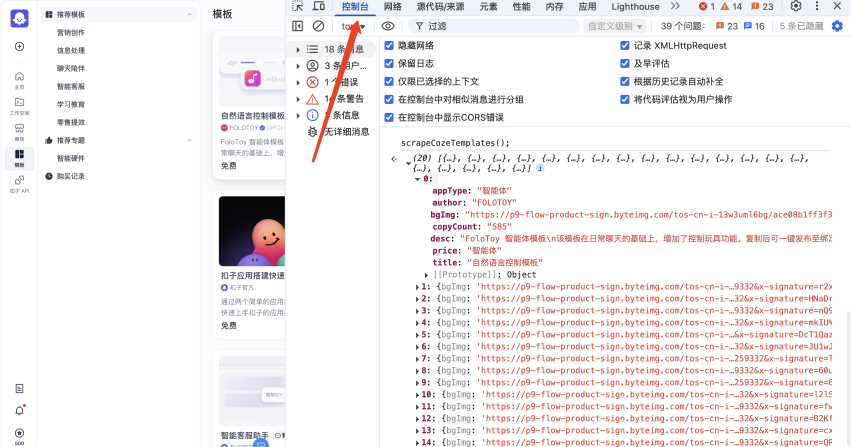Viewport: 851px width, 447px height.
Task: Open notifications bell in Coze sidebar
Action: tap(19, 410)
